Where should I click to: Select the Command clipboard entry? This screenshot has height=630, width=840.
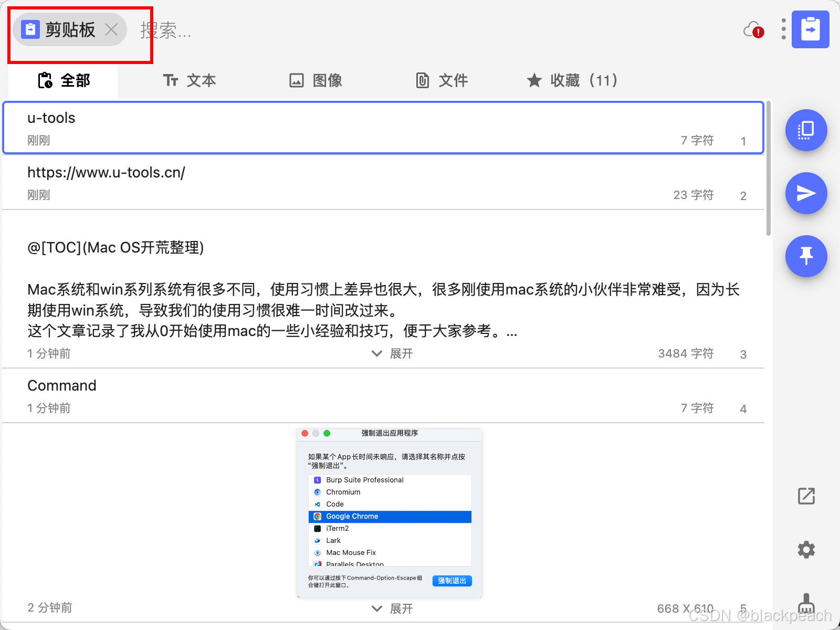point(383,396)
